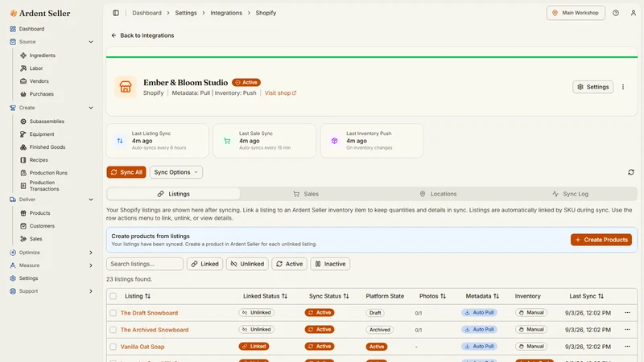Open Ingredients in the sidebar
This screenshot has height=362, width=644.
tap(38, 56)
